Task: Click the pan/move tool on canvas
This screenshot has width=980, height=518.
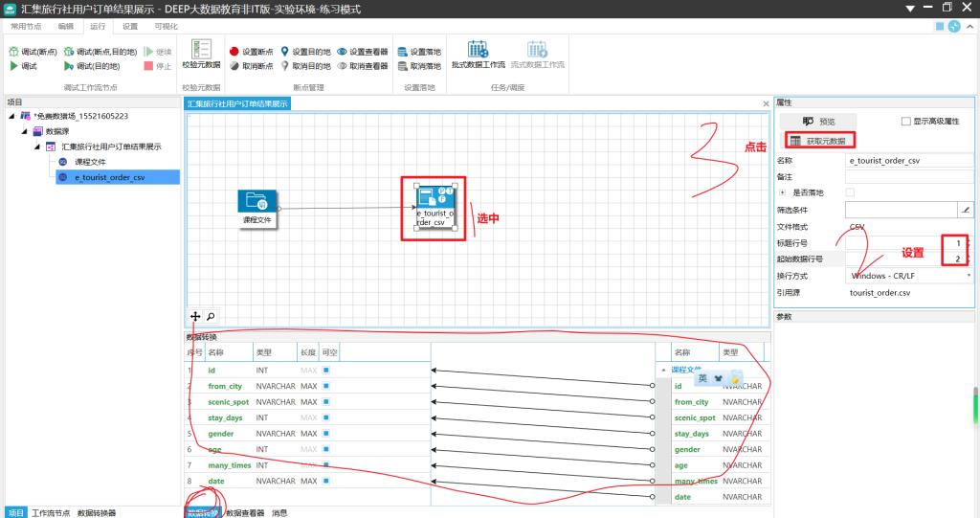Action: pos(195,316)
